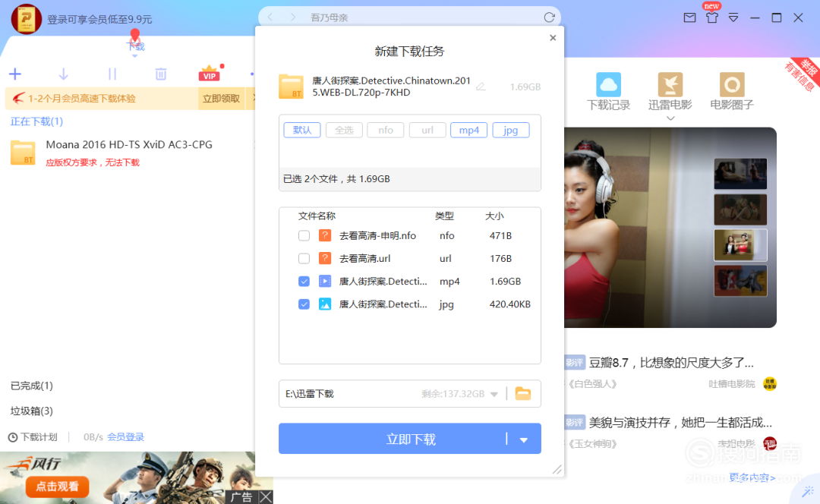
Task: Select the 垃圾箱(3) category
Action: [32, 411]
